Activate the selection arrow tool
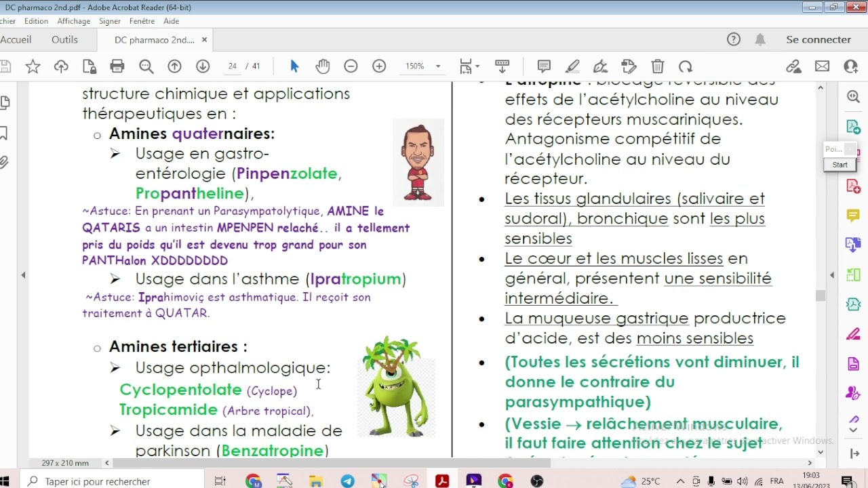This screenshot has height=488, width=868. (294, 66)
